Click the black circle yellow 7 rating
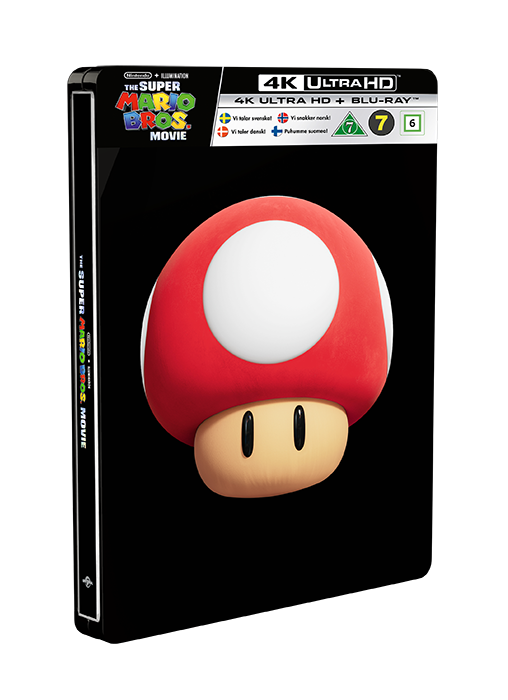Screen dimensions: 508x700 [x=382, y=123]
